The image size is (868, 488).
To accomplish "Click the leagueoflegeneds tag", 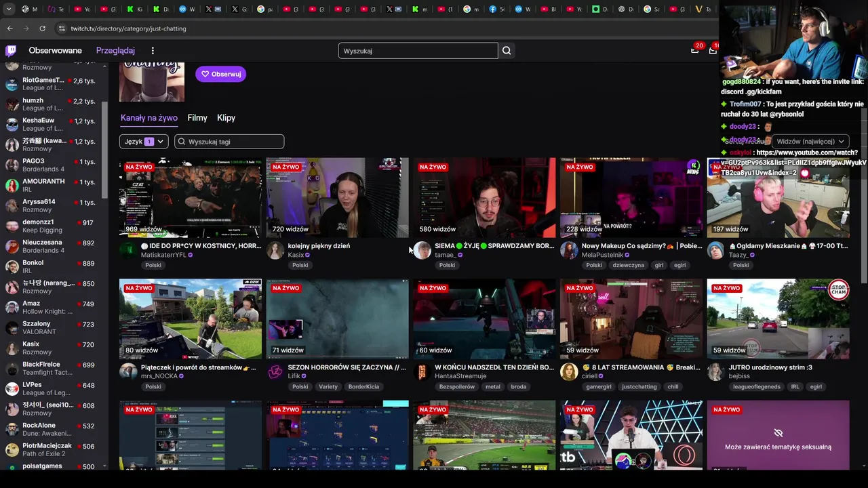I will [757, 386].
